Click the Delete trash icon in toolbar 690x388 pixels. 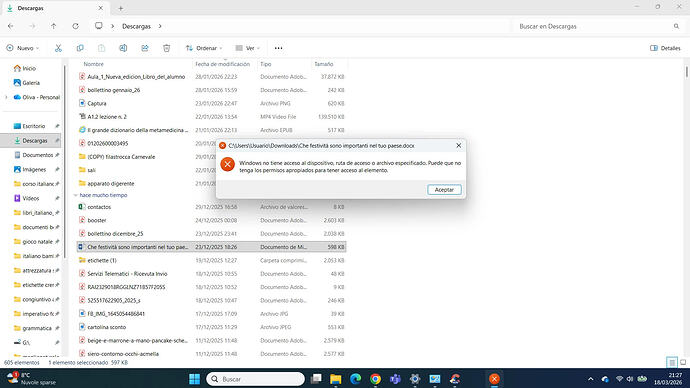point(166,48)
